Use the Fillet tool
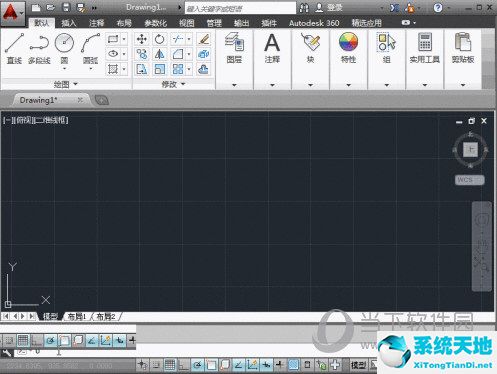Image resolution: width=497 pixels, height=374 pixels. [178, 54]
